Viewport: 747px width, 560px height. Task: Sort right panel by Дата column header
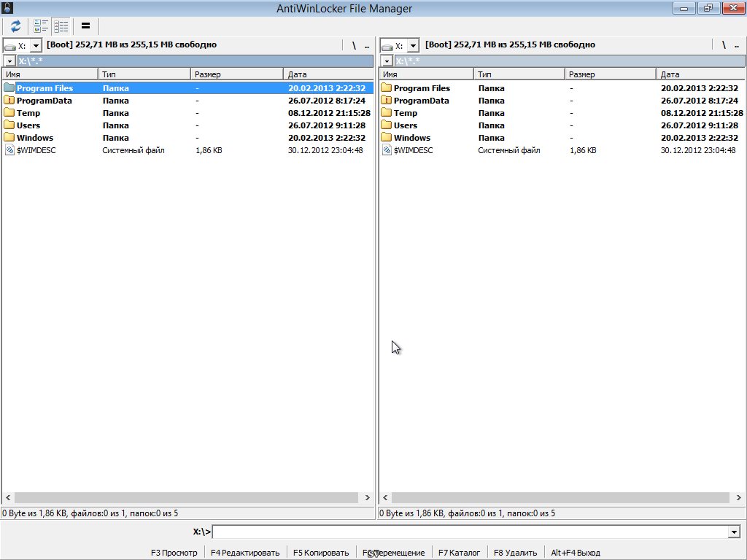point(700,74)
